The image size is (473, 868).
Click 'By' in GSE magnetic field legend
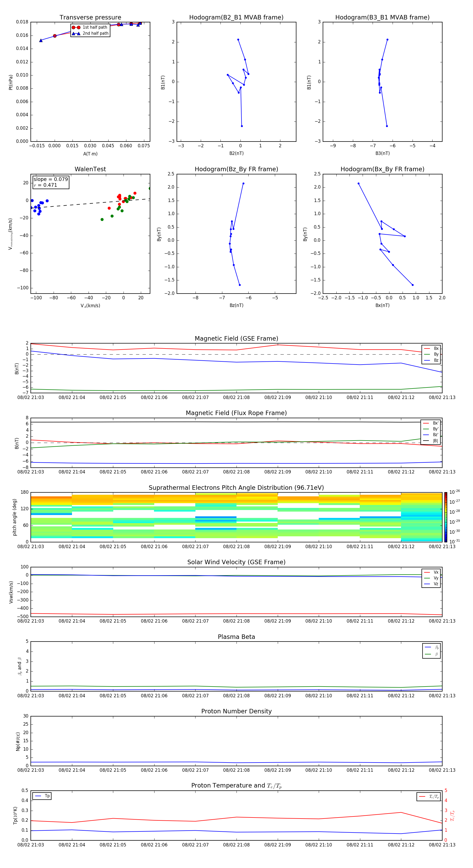coord(431,354)
